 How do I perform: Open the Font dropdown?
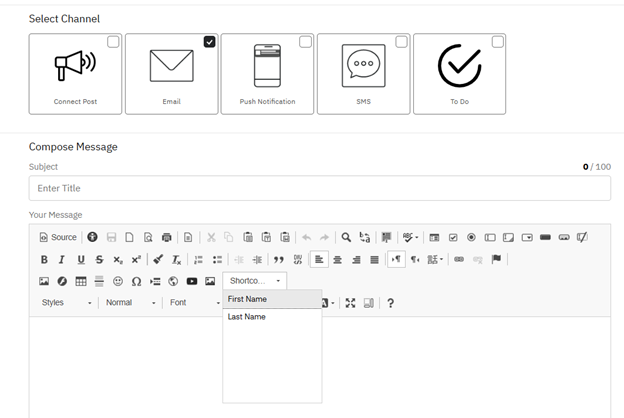(x=192, y=303)
